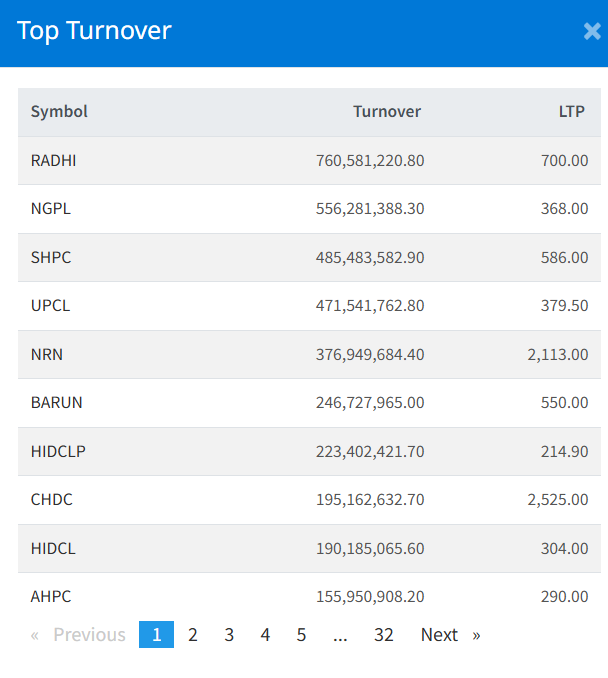Jump to page 4 of turnover list

[x=265, y=635]
